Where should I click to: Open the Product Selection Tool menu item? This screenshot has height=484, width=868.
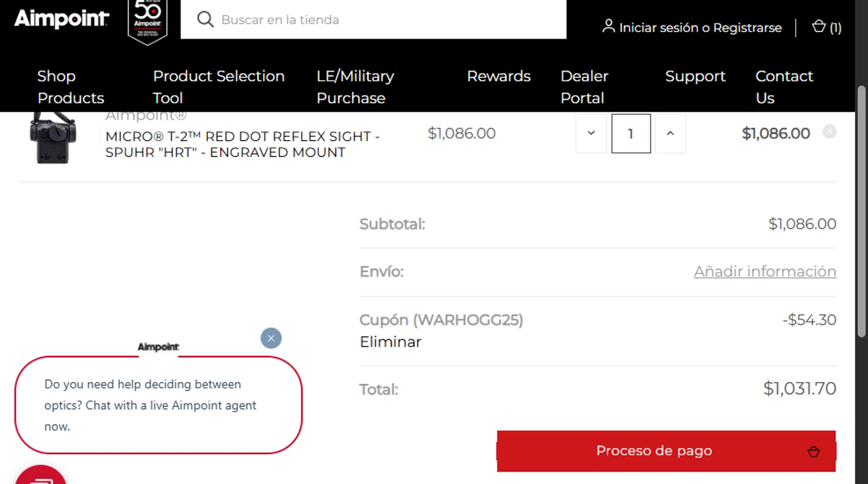click(219, 87)
